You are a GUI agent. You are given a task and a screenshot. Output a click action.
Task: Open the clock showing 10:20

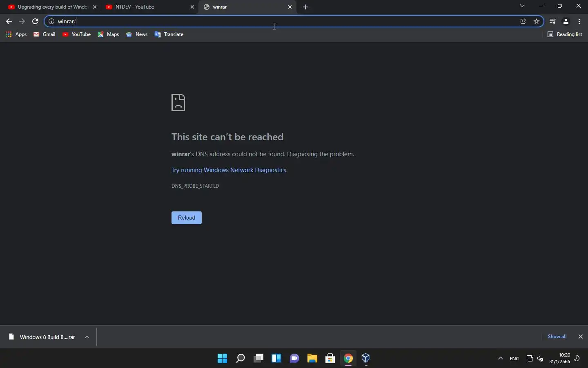(559, 359)
